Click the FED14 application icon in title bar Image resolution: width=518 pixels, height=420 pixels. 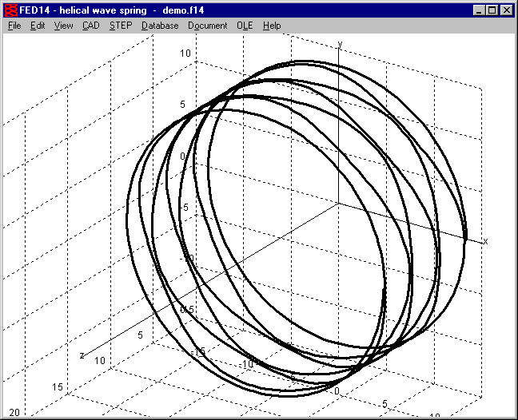click(x=11, y=10)
